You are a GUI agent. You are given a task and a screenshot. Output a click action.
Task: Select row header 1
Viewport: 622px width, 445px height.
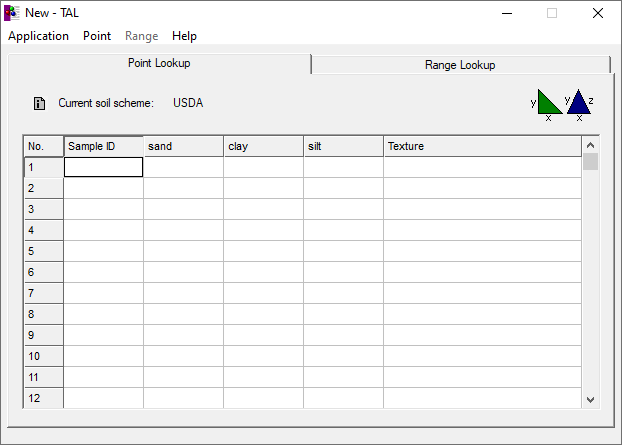(x=44, y=167)
